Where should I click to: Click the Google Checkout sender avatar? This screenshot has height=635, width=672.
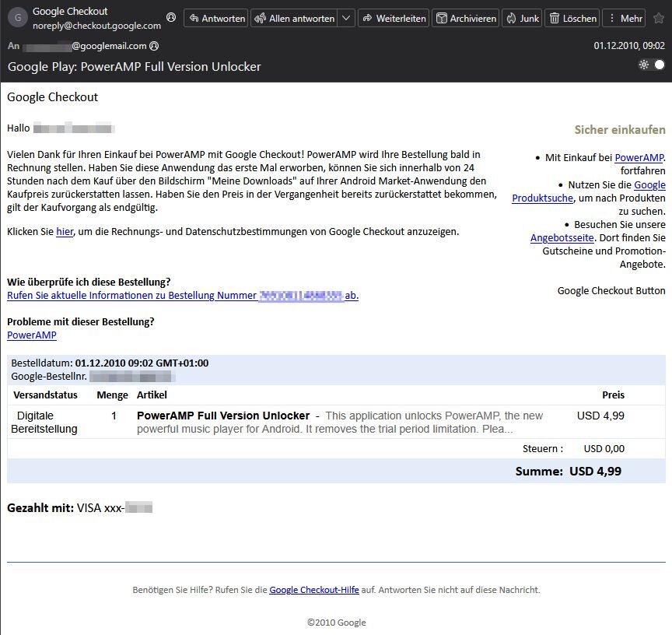click(x=18, y=18)
